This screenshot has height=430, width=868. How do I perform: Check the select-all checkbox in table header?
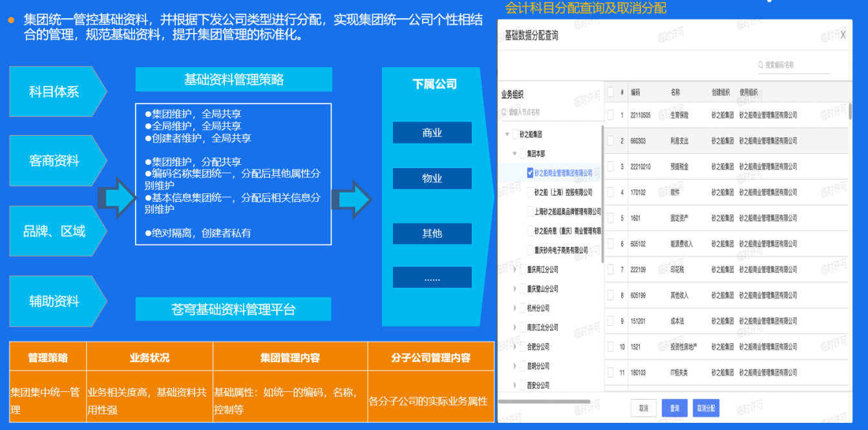611,92
